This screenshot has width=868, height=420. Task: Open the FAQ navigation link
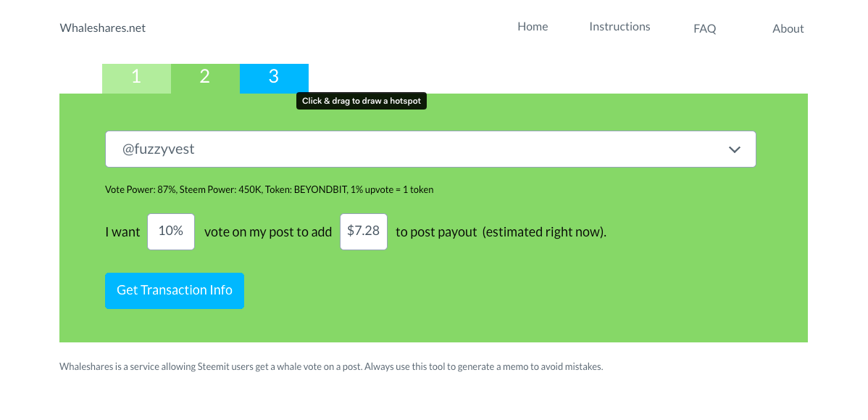705,29
